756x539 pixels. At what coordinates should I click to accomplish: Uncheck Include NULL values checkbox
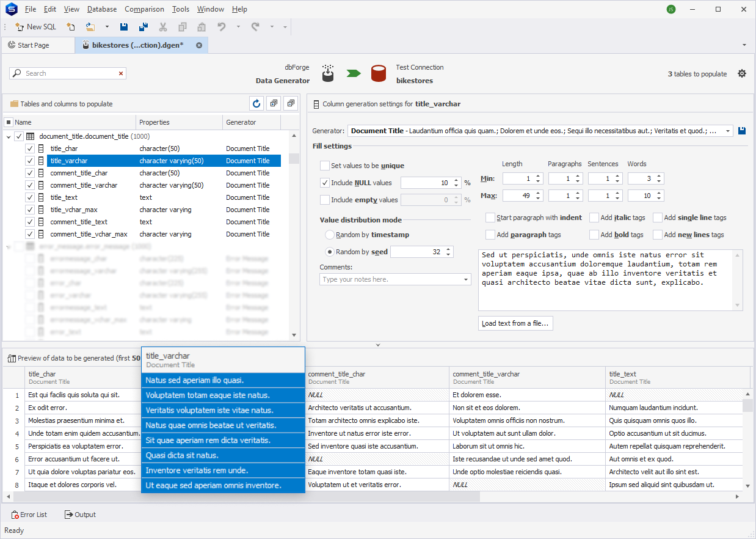coord(325,183)
